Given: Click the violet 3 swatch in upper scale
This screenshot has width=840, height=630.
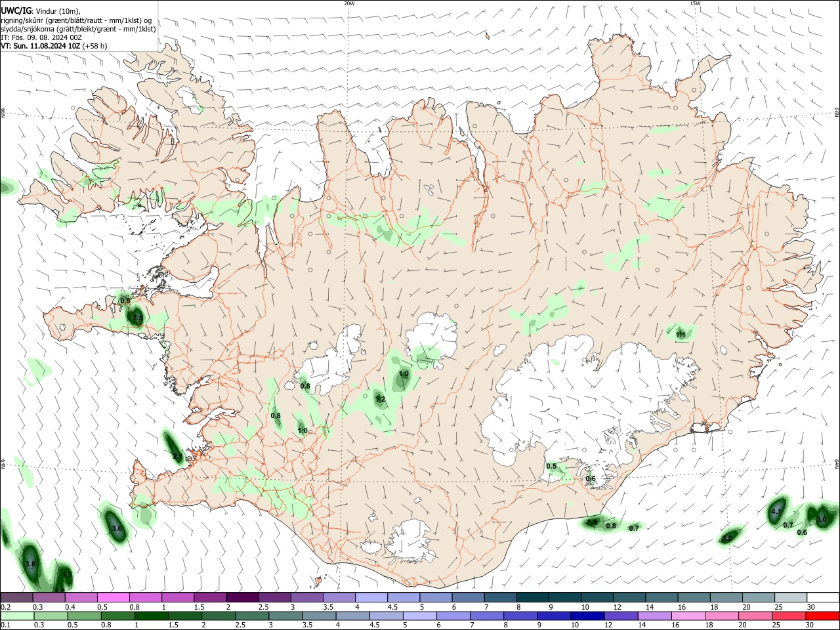Looking at the screenshot, I should tap(306, 597).
